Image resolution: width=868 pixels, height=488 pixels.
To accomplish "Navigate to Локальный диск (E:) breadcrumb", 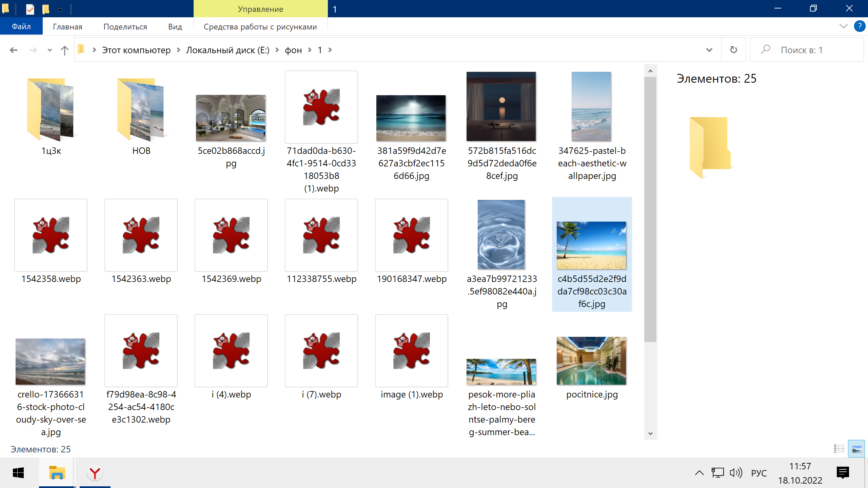I will point(228,50).
